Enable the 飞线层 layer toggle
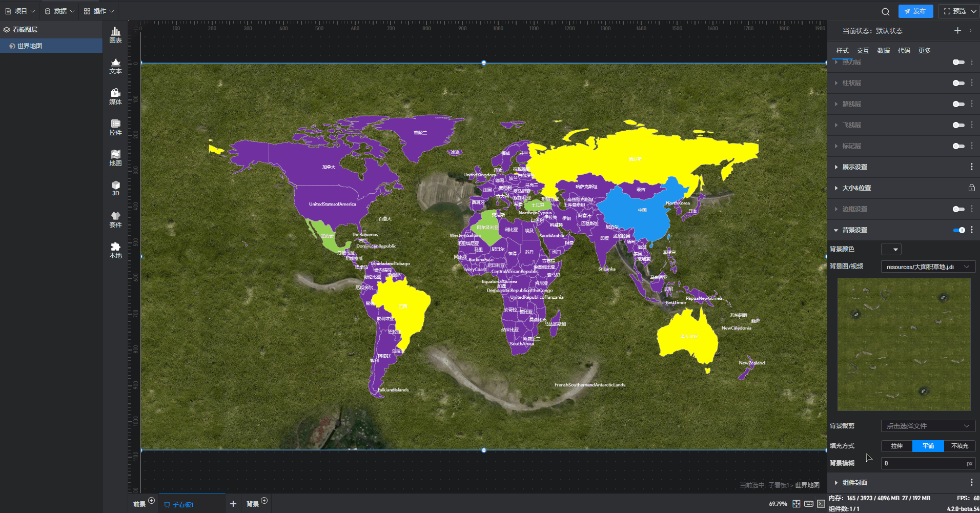Image resolution: width=980 pixels, height=513 pixels. click(x=958, y=125)
